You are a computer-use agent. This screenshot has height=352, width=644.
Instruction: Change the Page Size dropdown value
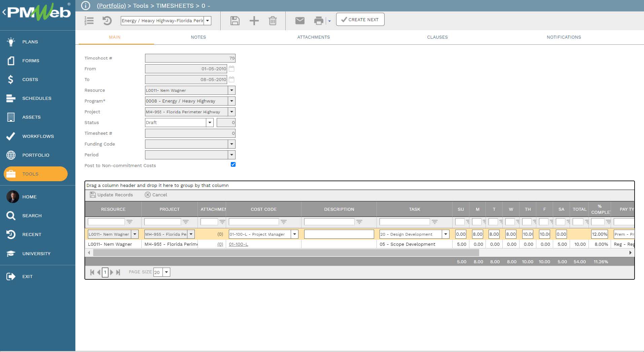[x=166, y=272]
